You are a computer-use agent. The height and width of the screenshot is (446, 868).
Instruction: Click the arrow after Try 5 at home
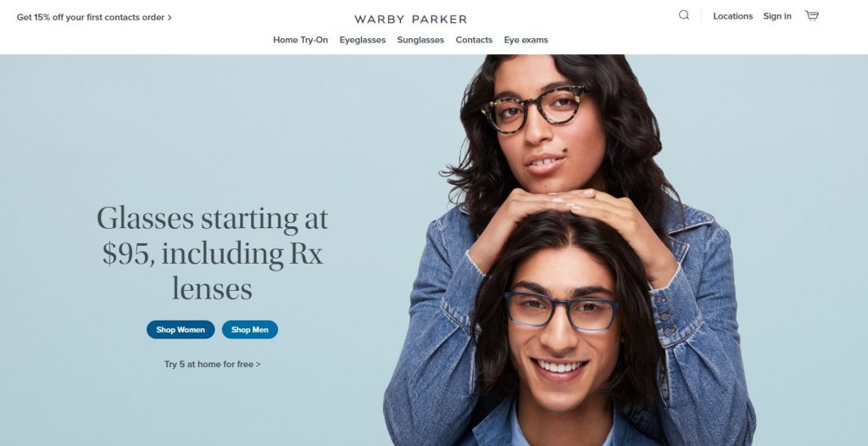pos(259,364)
